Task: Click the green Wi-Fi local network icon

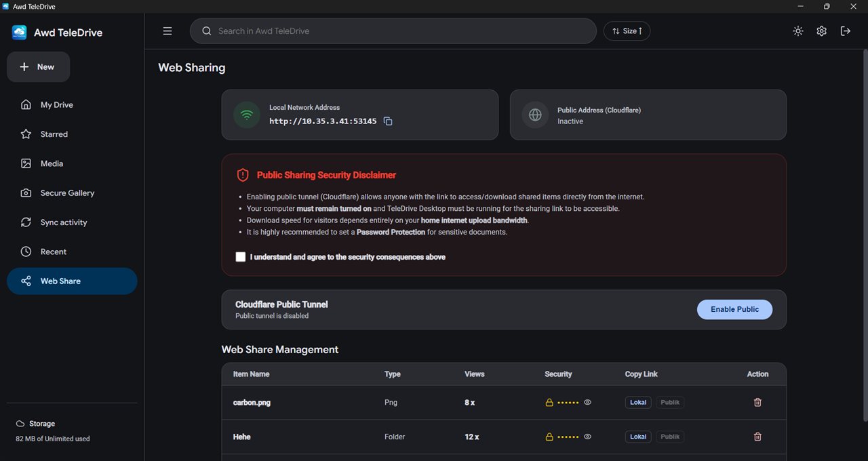Action: [247, 115]
